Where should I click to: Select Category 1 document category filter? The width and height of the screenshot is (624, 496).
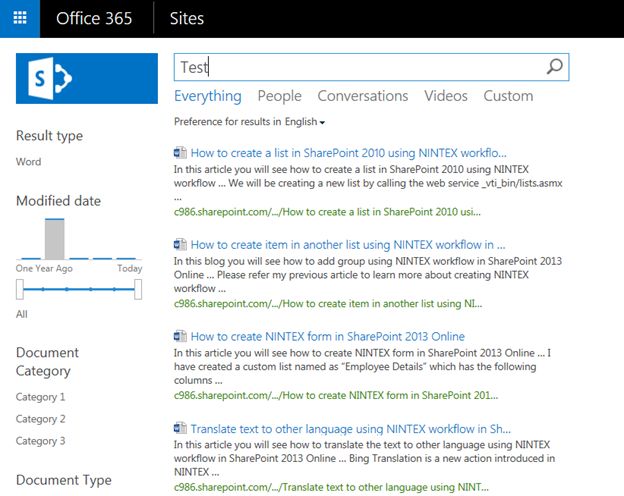pyautogui.click(x=41, y=397)
